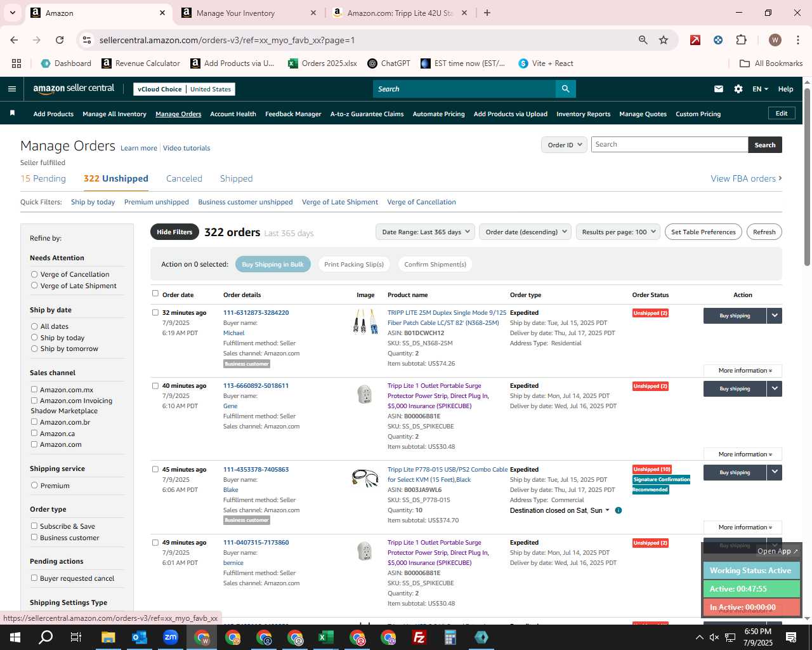This screenshot has height=650, width=812.
Task: Open browser zoom magnifier icon
Action: pos(643,40)
